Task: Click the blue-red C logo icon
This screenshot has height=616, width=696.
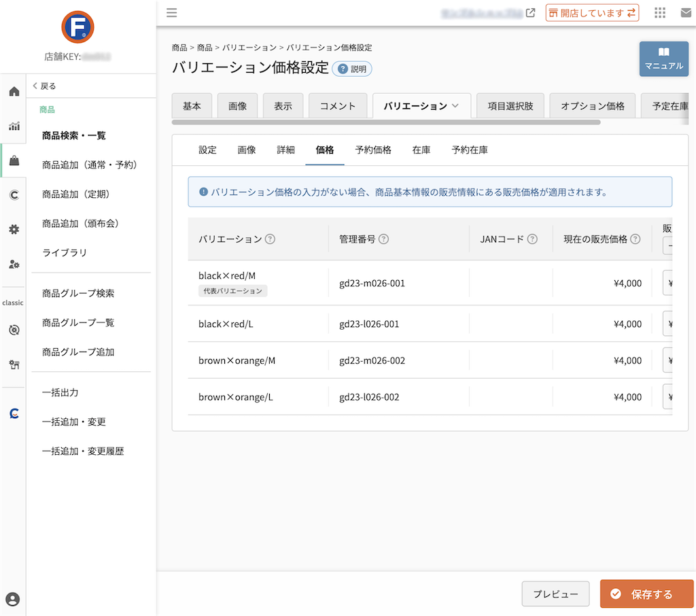Action: 14,413
